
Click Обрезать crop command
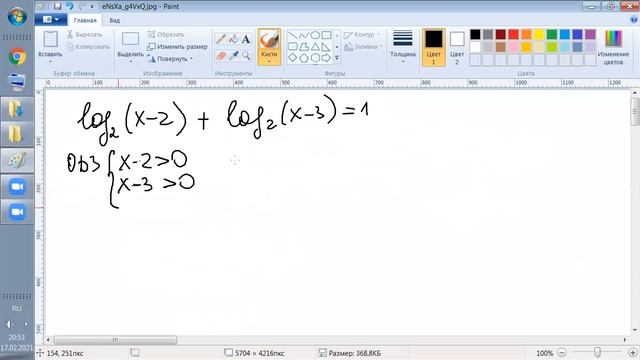pos(166,34)
